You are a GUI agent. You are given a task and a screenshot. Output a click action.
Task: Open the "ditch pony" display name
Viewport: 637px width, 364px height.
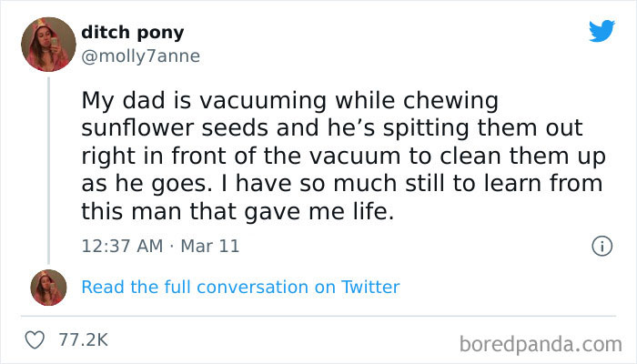pos(132,33)
